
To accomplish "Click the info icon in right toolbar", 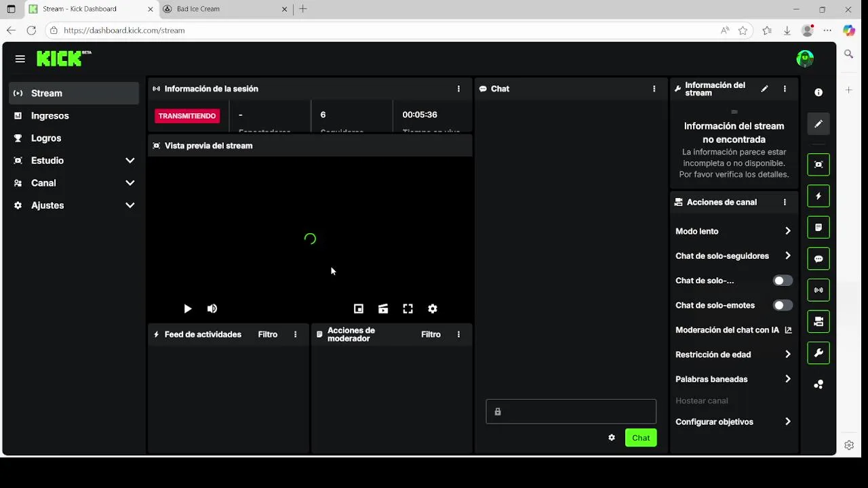I will [818, 92].
